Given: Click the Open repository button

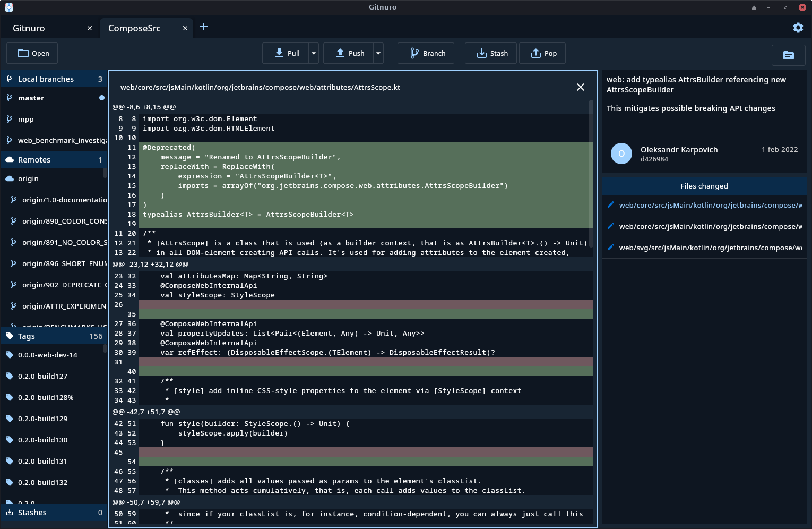Looking at the screenshot, I should click(x=32, y=53).
